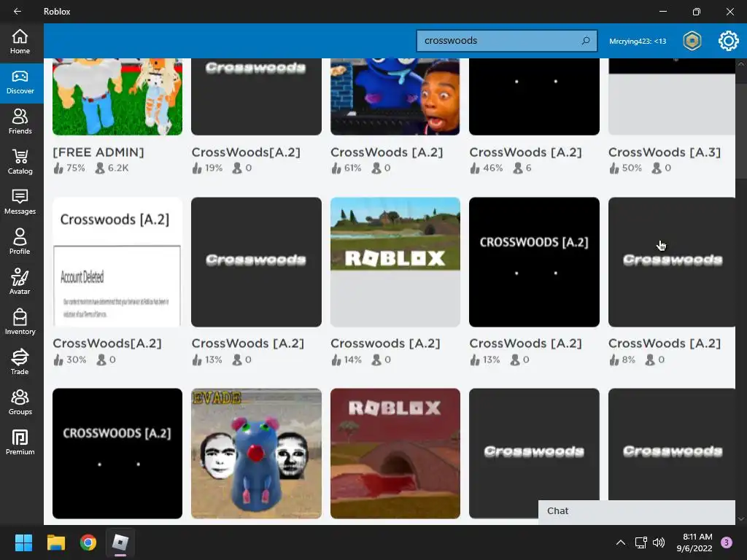This screenshot has height=560, width=747.
Task: Open Windows Start menu
Action: tap(23, 542)
